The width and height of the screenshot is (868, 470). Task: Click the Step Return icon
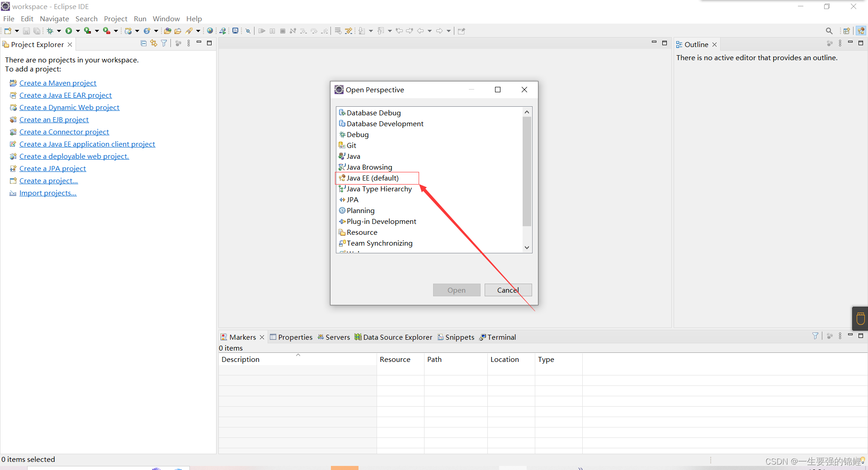pyautogui.click(x=324, y=31)
